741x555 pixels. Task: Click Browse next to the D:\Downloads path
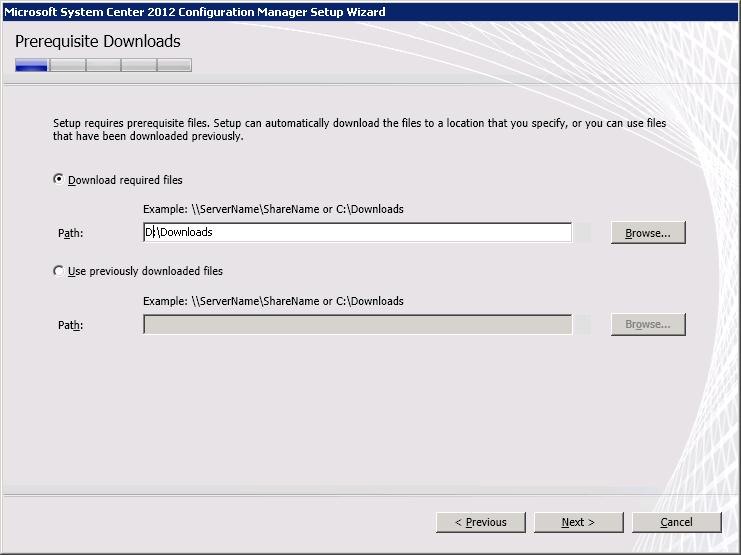click(648, 233)
